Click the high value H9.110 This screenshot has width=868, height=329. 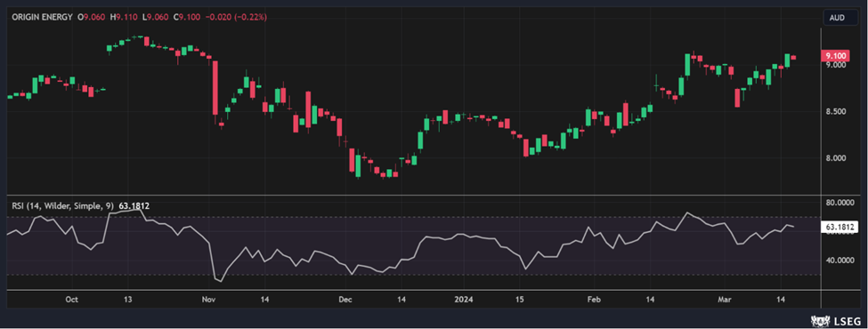[125, 17]
